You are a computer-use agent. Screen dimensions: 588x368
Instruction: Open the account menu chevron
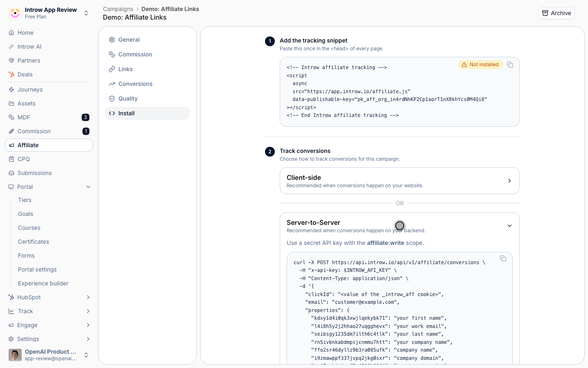point(86,355)
